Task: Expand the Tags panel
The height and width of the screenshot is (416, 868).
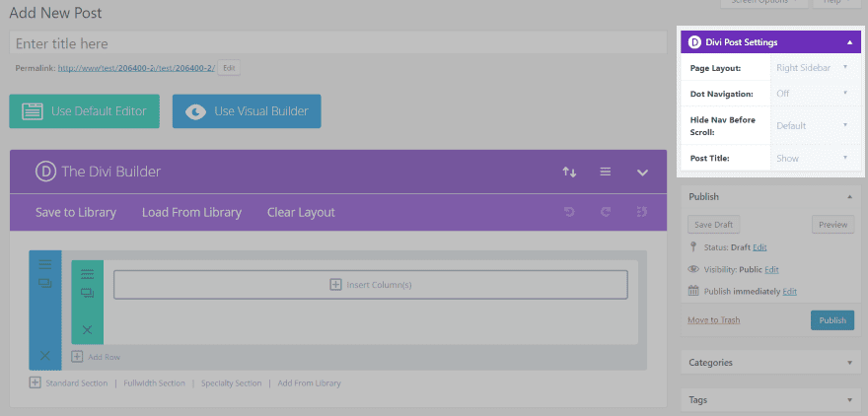Action: [849, 400]
